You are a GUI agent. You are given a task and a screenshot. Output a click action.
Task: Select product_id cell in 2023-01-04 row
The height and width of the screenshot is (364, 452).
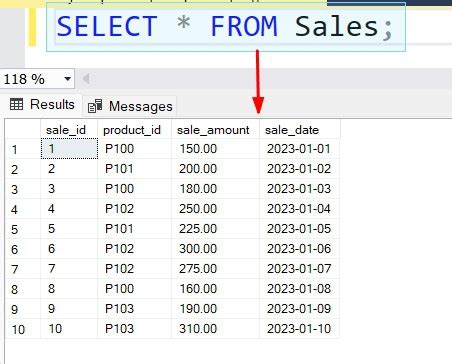pos(135,209)
